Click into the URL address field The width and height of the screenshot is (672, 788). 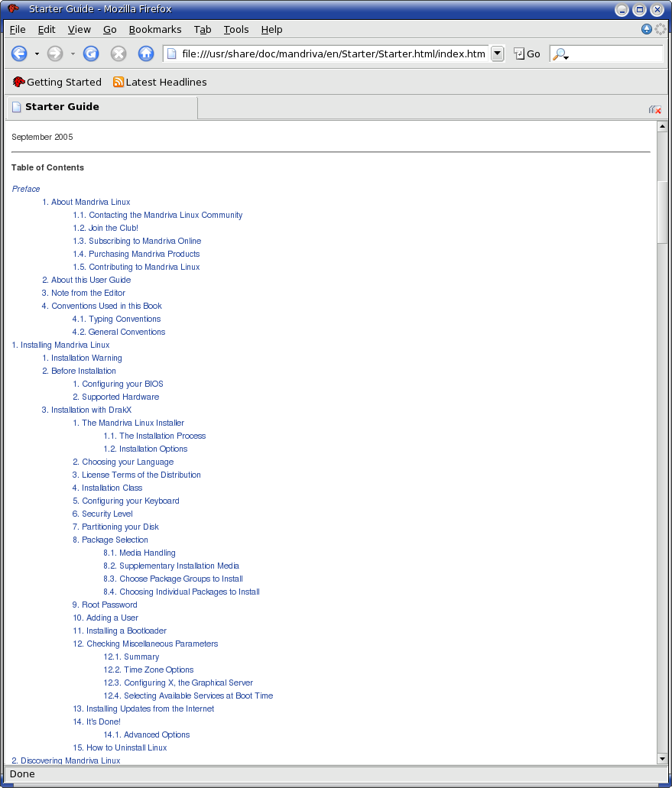[x=333, y=54]
